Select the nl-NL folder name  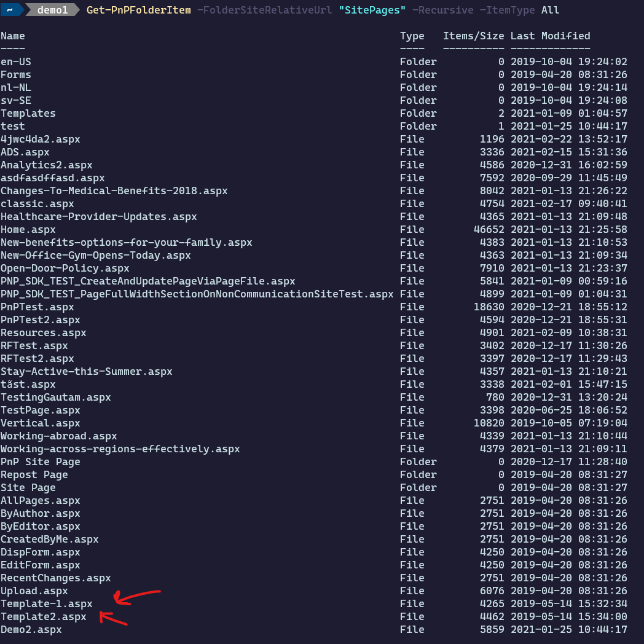tap(15, 87)
